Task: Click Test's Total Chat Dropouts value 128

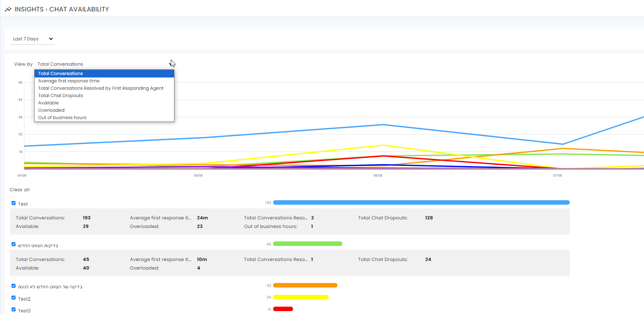Action: pos(429,218)
